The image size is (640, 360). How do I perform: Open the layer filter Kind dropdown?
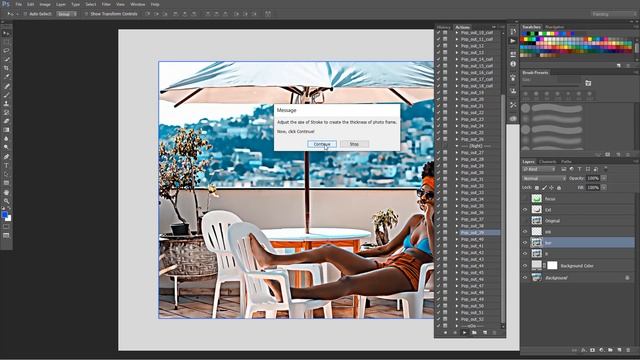point(539,169)
